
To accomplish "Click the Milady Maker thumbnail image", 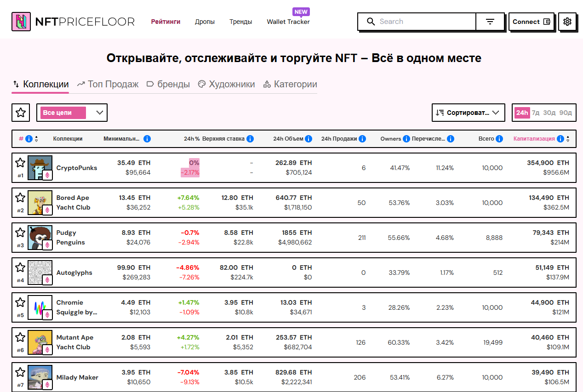I will pos(40,377).
